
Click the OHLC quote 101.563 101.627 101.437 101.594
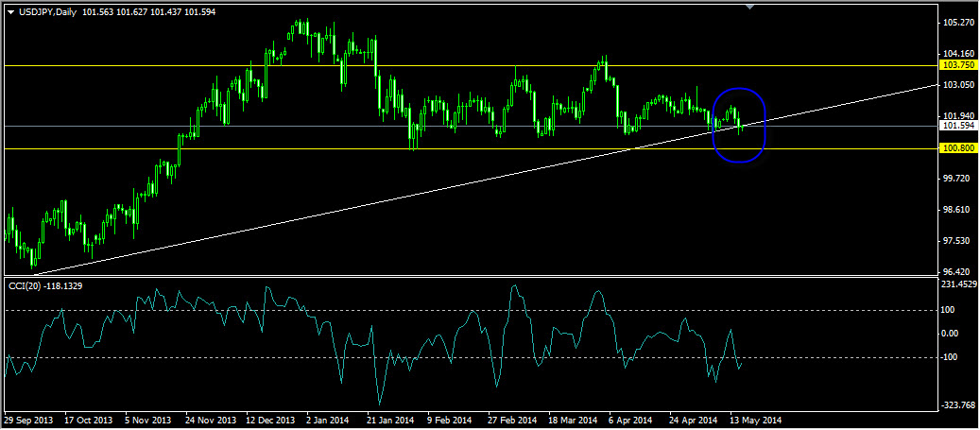pos(147,12)
